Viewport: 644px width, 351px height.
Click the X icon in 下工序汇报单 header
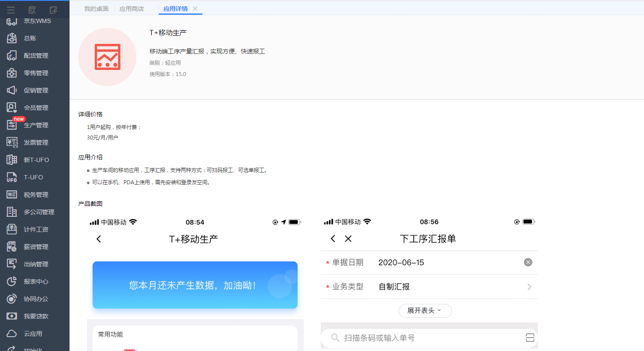click(348, 238)
